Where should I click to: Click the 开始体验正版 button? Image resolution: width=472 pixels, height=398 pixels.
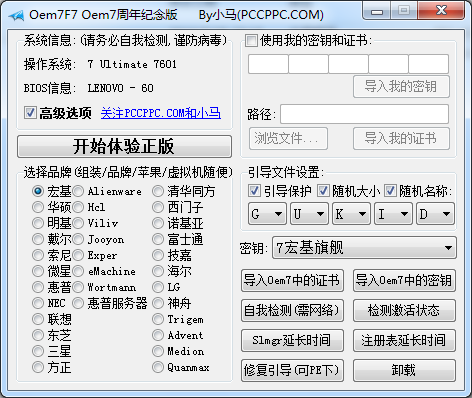124,146
